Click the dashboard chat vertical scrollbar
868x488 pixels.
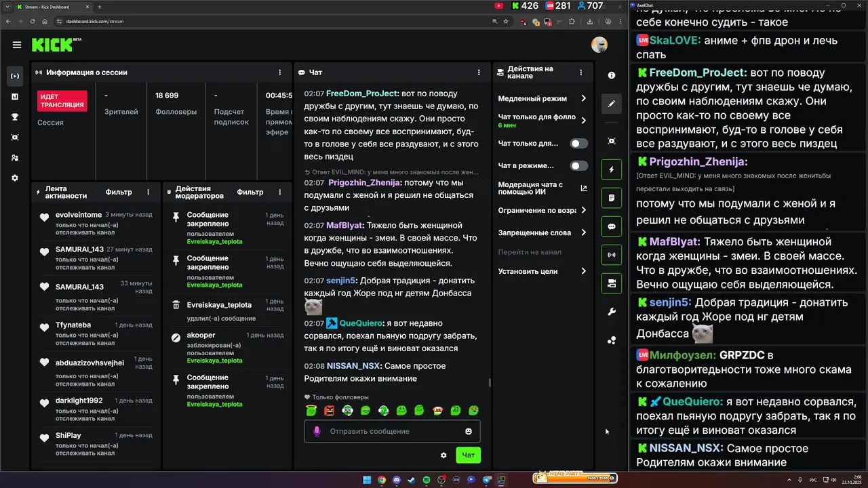490,382
